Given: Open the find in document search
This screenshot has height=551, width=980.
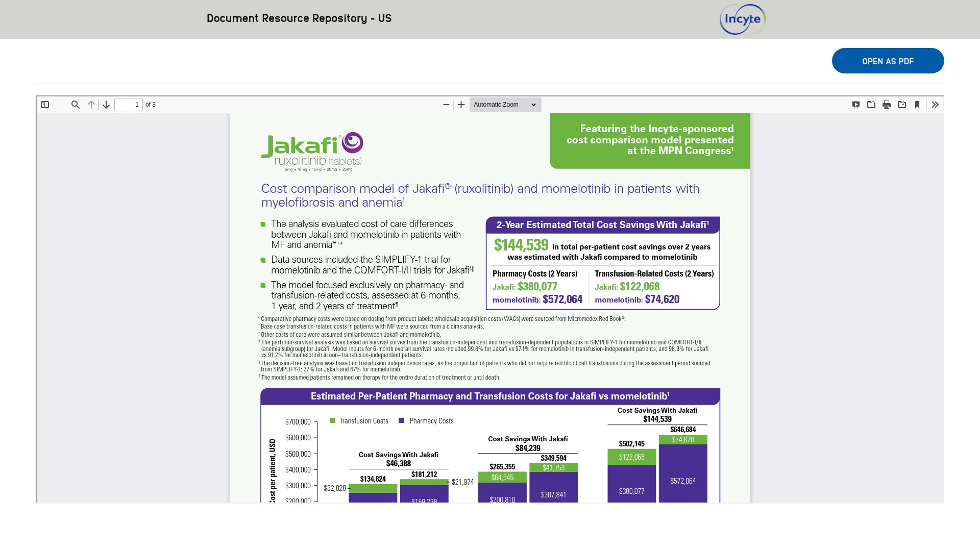Looking at the screenshot, I should pyautogui.click(x=76, y=105).
